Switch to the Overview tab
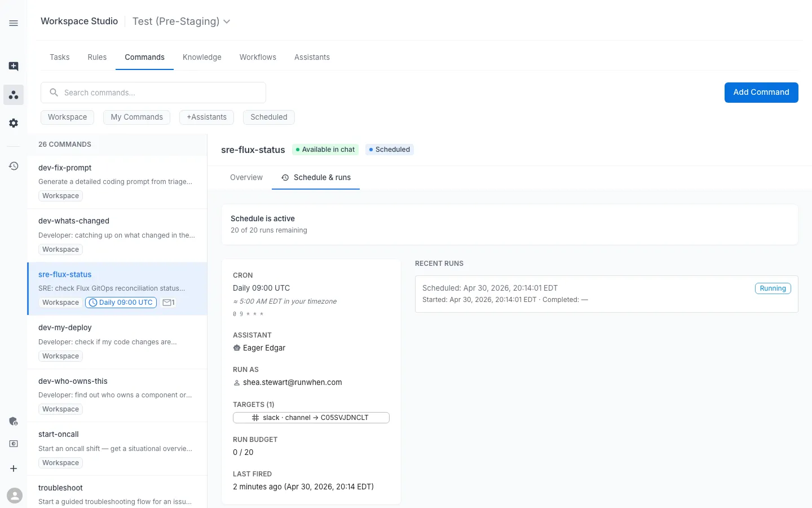The image size is (812, 508). point(246,177)
